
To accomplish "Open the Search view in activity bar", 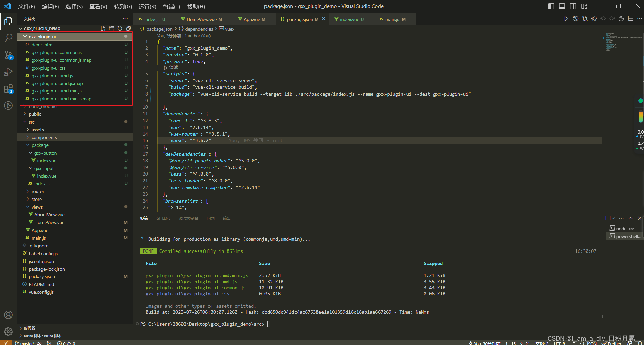I will pos(8,38).
